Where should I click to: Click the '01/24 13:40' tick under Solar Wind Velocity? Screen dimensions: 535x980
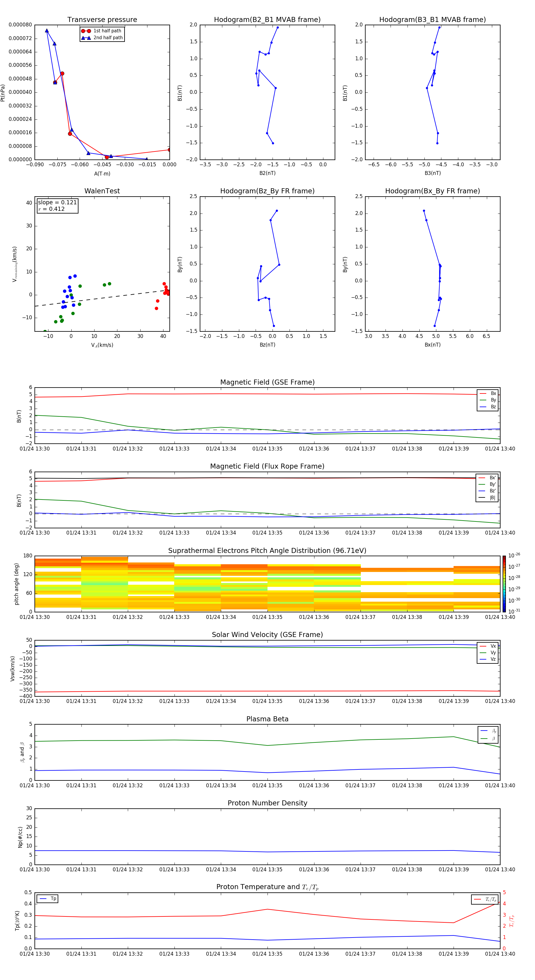[x=500, y=701]
